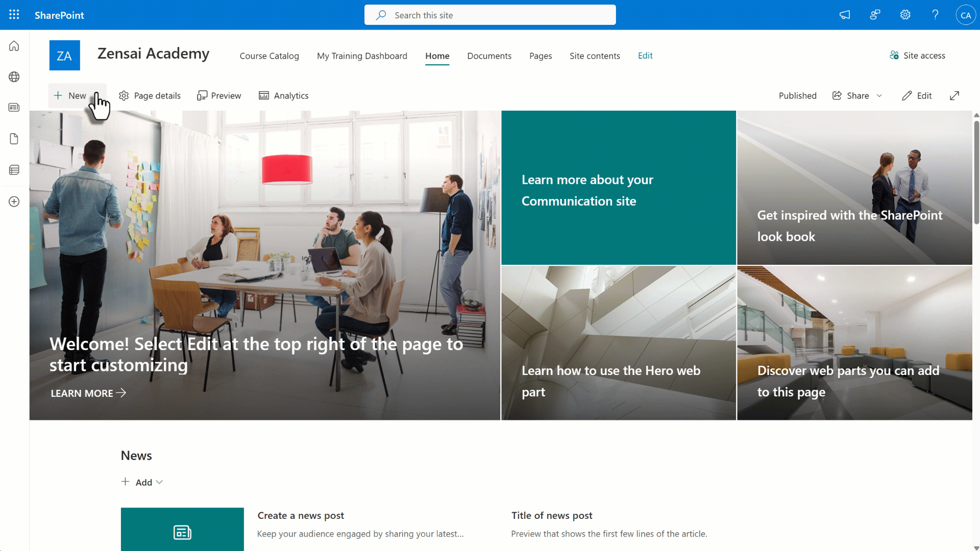Open Documents navigation item
980x551 pixels.
point(489,56)
